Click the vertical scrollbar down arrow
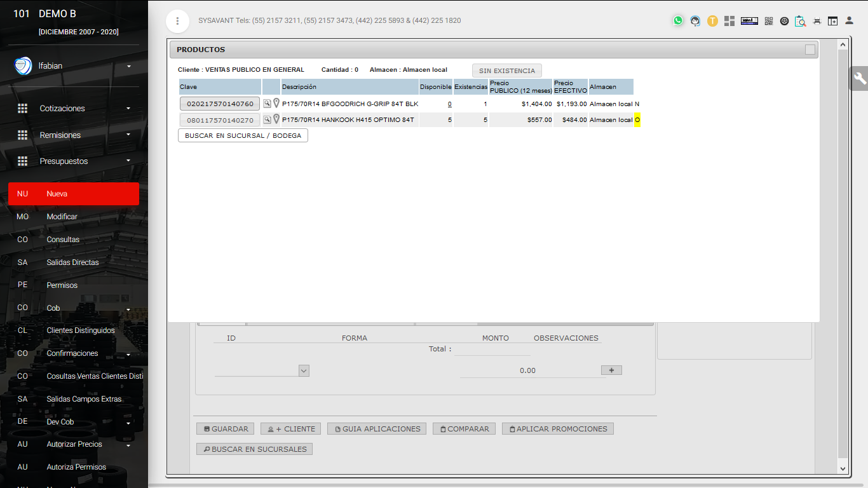The height and width of the screenshot is (488, 868). coord(843,468)
